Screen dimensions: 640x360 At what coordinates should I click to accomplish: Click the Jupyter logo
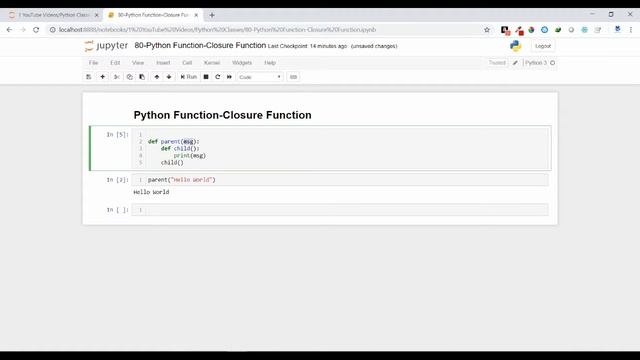[106, 46]
